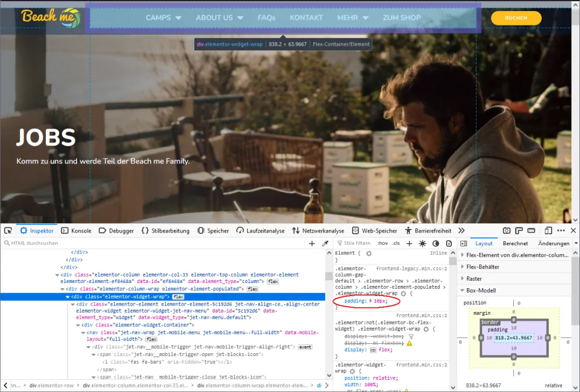
Task: Open the Netzwerkanalyse tab
Action: coord(318,231)
